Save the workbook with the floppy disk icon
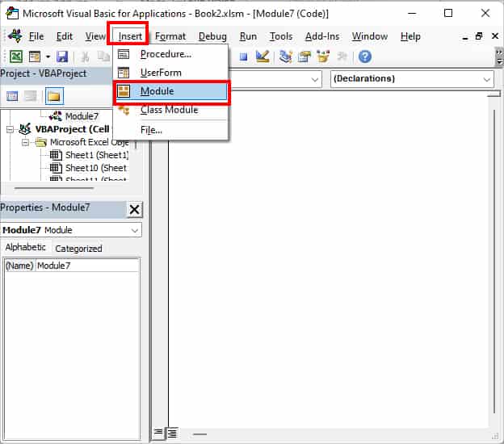This screenshot has height=444, width=504. click(62, 57)
